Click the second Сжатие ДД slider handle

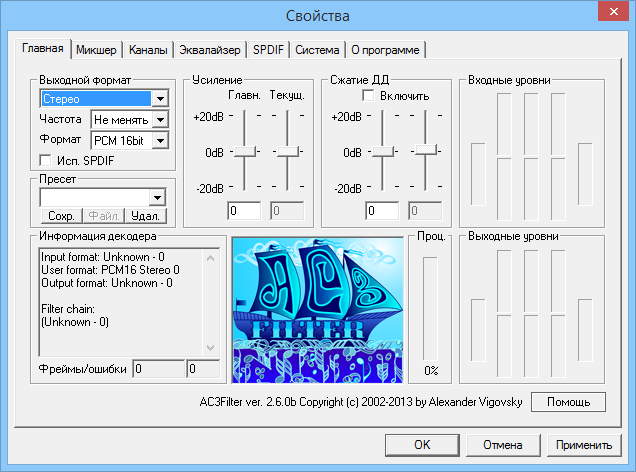[426, 150]
